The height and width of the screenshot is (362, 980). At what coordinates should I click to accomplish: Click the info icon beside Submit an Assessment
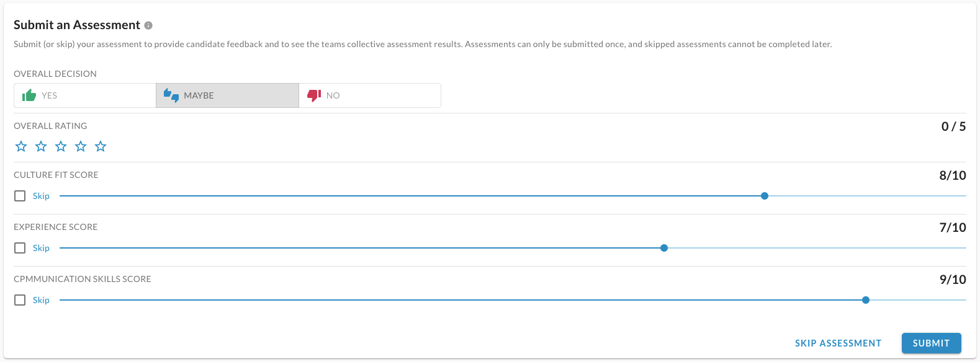pyautogui.click(x=148, y=25)
